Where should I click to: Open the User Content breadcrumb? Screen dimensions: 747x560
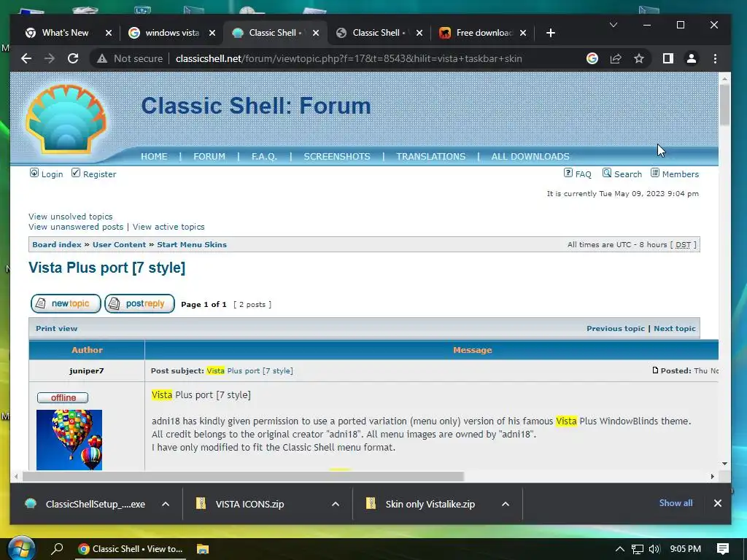pos(119,245)
